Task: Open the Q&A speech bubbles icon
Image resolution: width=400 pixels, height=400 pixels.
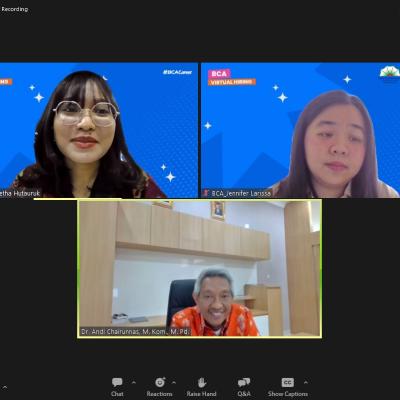Action: pos(244,382)
